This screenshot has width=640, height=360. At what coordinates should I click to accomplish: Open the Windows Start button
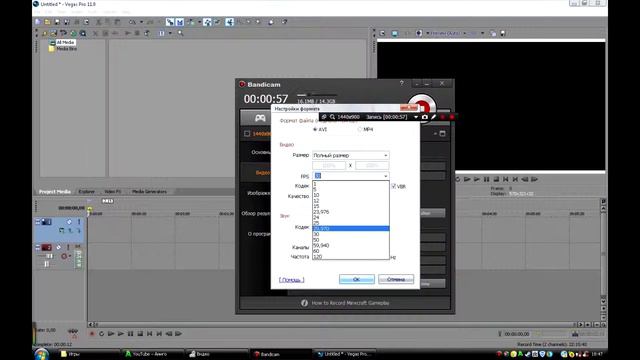tap(41, 354)
